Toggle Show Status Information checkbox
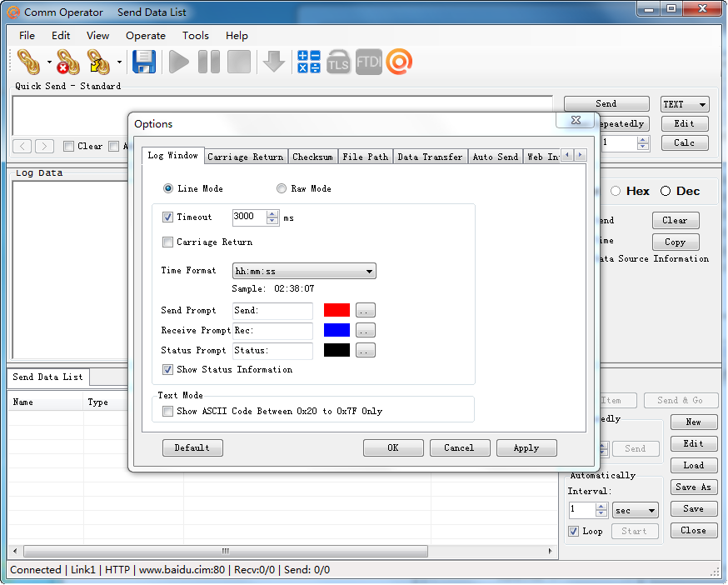728x585 pixels. click(x=167, y=370)
